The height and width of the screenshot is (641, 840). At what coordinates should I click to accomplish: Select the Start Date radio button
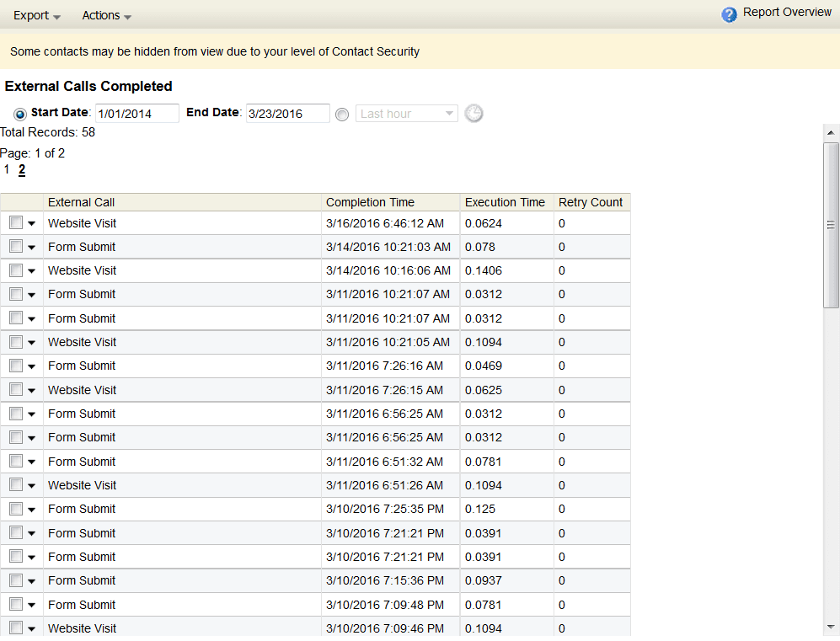coord(18,113)
